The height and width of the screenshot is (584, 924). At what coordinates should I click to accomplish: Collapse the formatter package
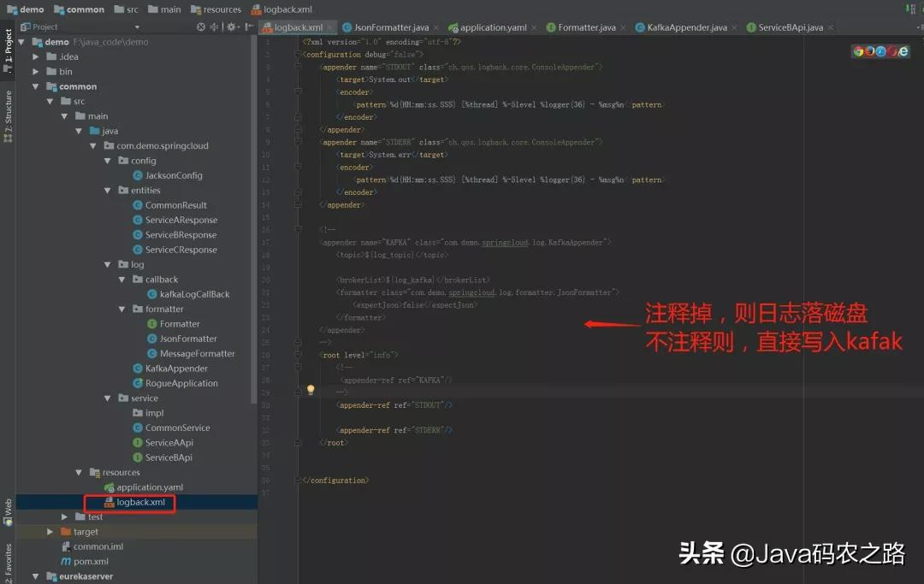122,309
